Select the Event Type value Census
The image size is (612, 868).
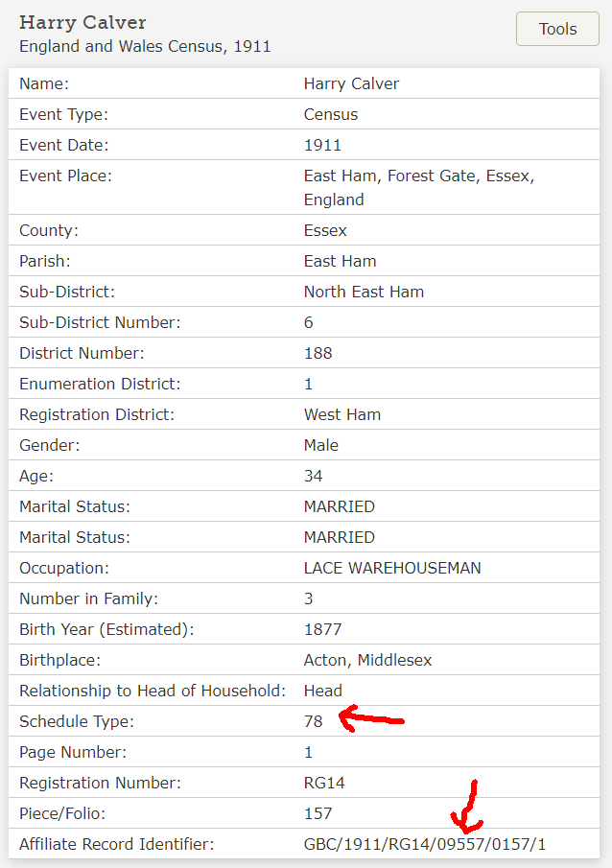(331, 114)
